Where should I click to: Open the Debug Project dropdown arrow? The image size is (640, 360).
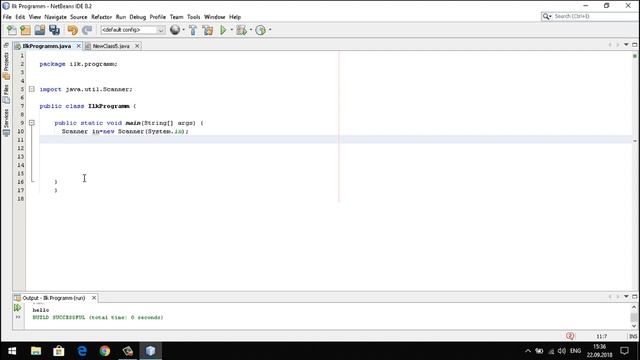coord(251,30)
